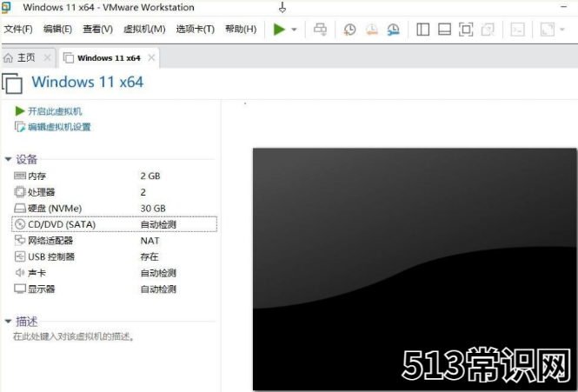The width and height of the screenshot is (578, 392).
Task: Click the green power-on play toolbar icon
Action: tap(279, 30)
